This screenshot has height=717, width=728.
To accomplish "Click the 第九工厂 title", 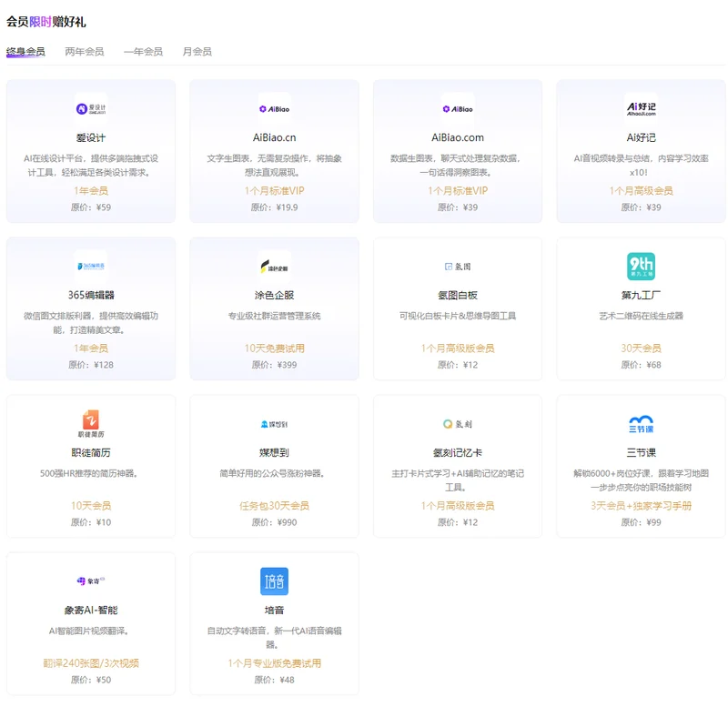I will point(641,295).
